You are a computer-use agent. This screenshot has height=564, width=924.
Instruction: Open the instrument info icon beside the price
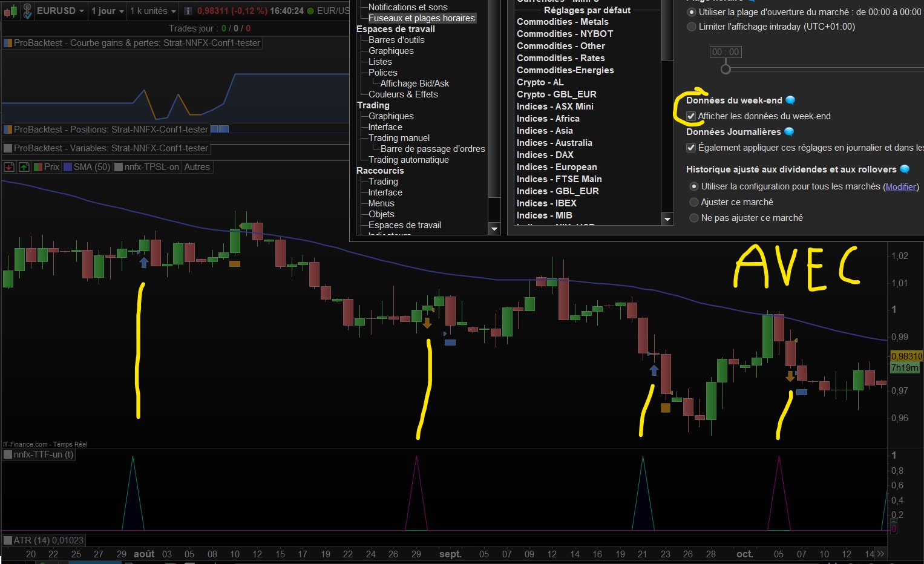click(188, 11)
